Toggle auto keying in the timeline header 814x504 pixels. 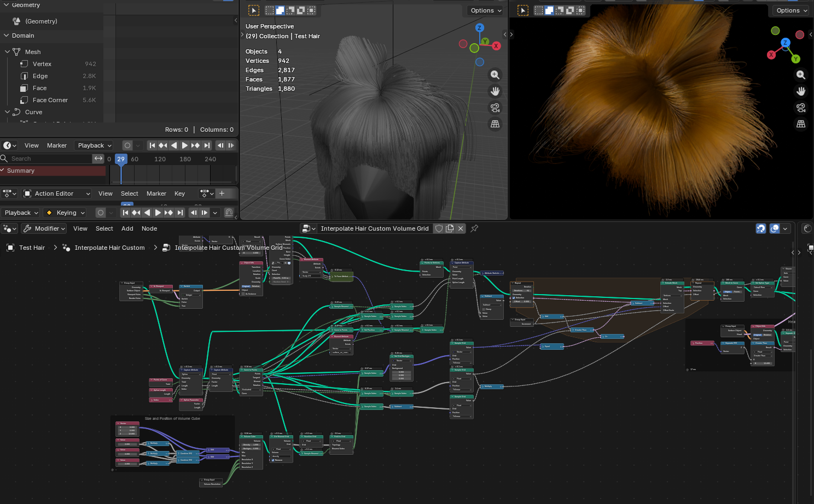(x=127, y=145)
